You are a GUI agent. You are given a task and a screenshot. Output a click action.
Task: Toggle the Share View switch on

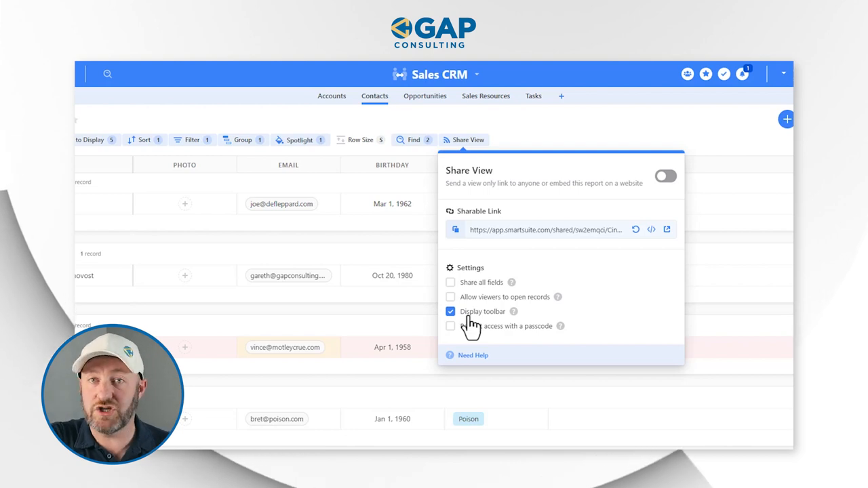coord(665,176)
